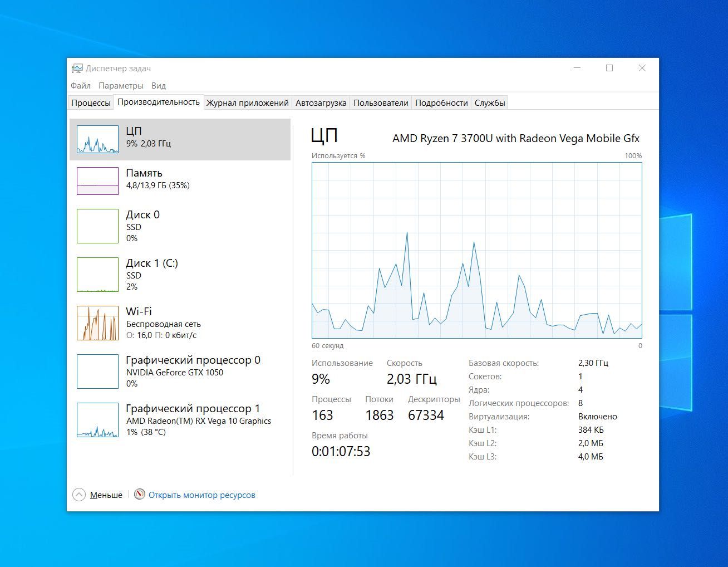Image resolution: width=728 pixels, height=567 pixels.
Task: Click the Сокетов value 1
Action: [x=581, y=376]
